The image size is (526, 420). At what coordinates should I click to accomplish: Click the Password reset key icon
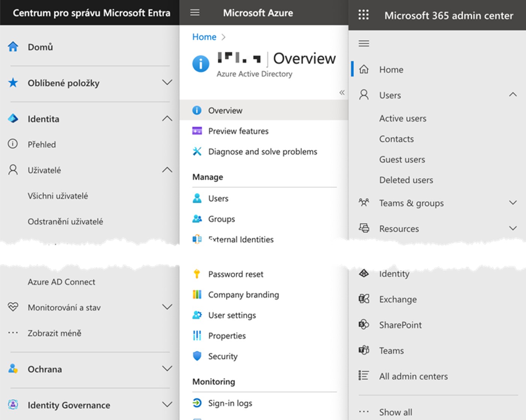tap(197, 274)
